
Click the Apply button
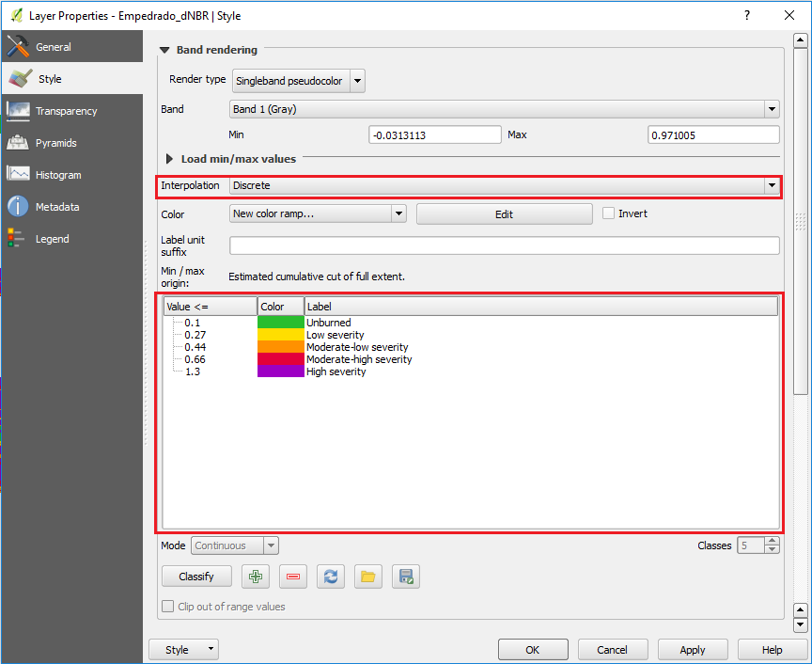pyautogui.click(x=693, y=650)
